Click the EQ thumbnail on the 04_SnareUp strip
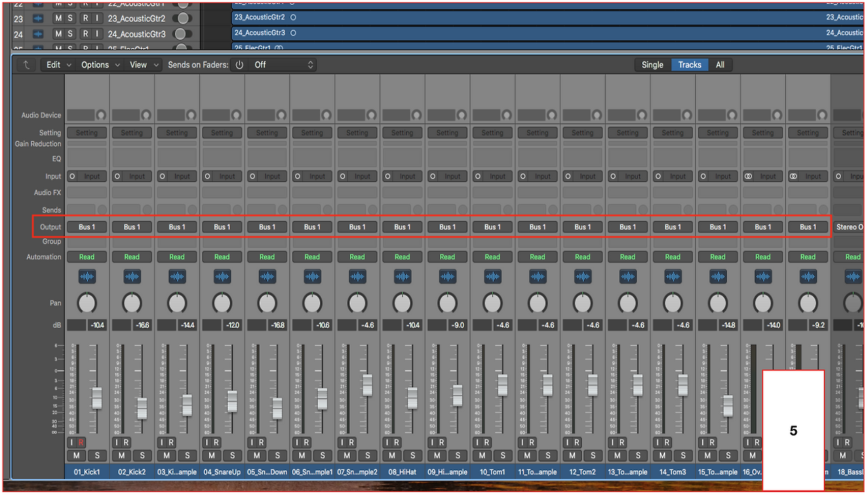868x496 pixels. pyautogui.click(x=222, y=159)
